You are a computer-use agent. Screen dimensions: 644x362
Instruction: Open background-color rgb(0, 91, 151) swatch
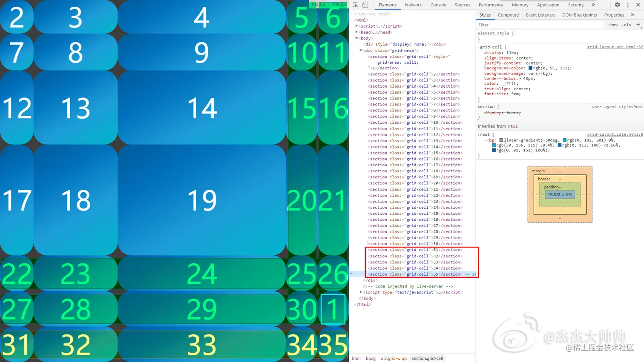click(530, 68)
